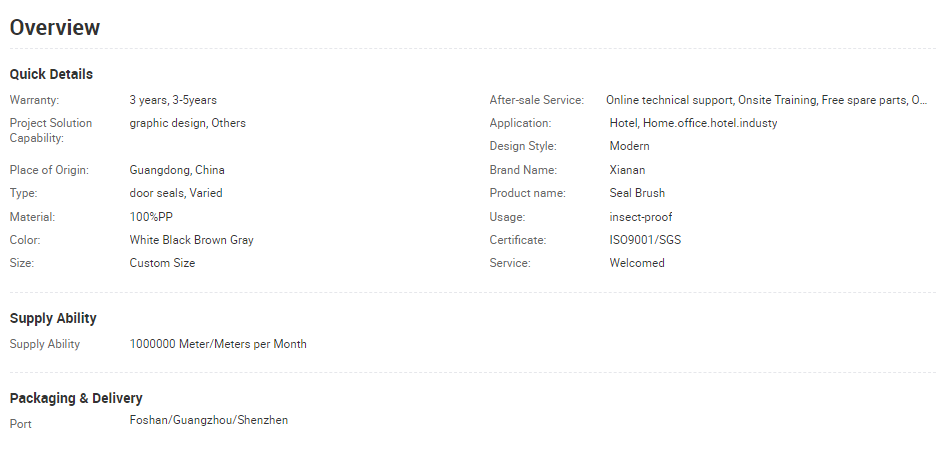Viewport: 941px width, 452px height.
Task: Click the 'insect-proof' usage value
Action: point(641,217)
